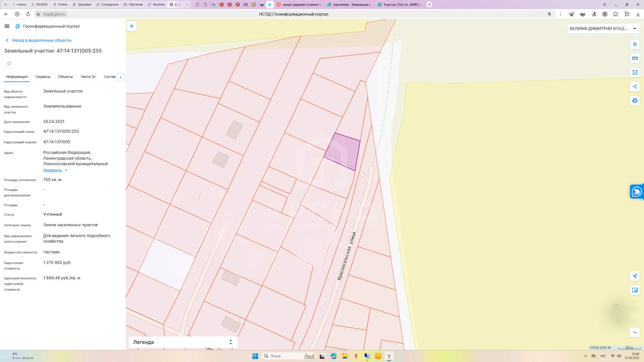
Task: Print the map with the printer icon
Action: [x=635, y=101]
